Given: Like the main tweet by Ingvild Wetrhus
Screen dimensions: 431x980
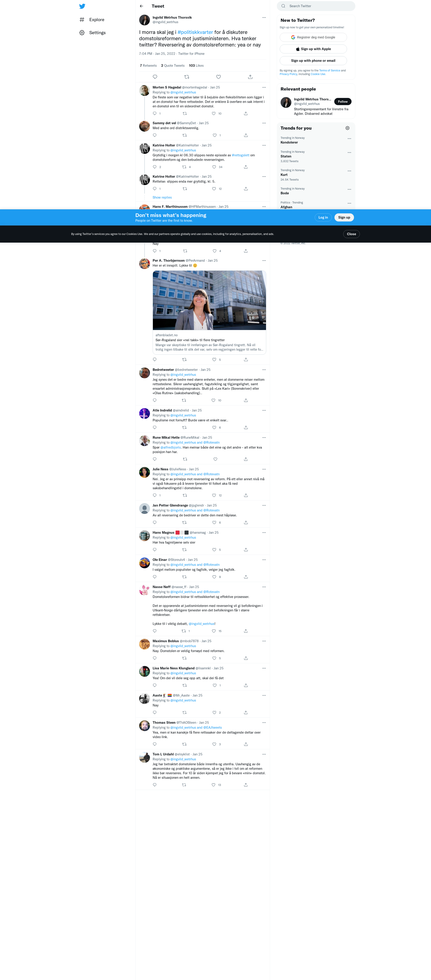Looking at the screenshot, I should tap(219, 77).
